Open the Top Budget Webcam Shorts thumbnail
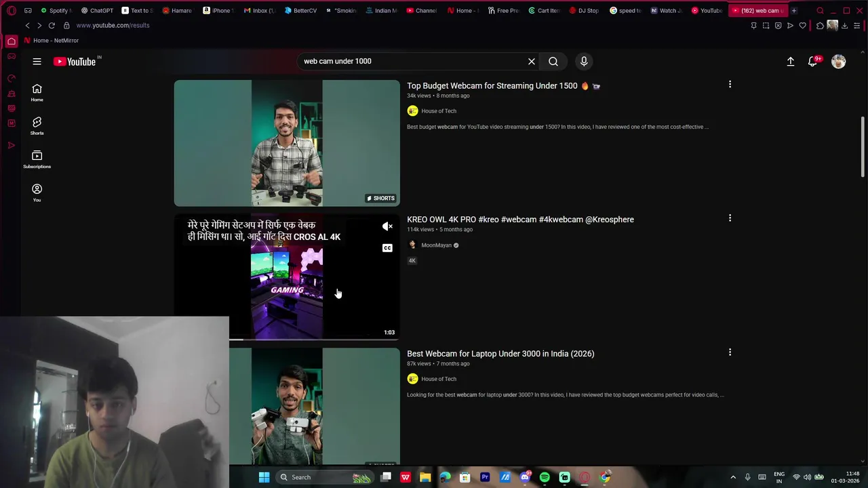The height and width of the screenshot is (488, 868). click(x=287, y=143)
